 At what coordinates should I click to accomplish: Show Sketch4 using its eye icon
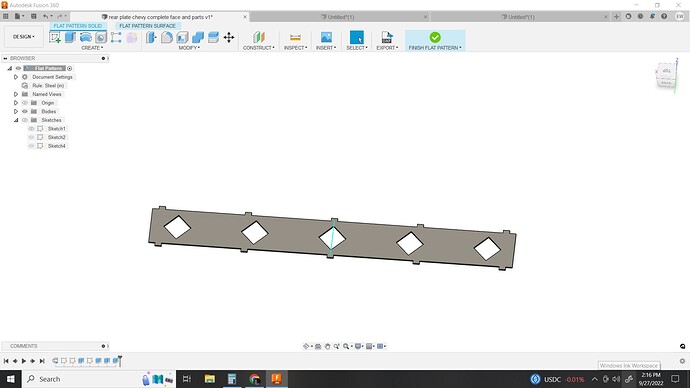[31, 146]
